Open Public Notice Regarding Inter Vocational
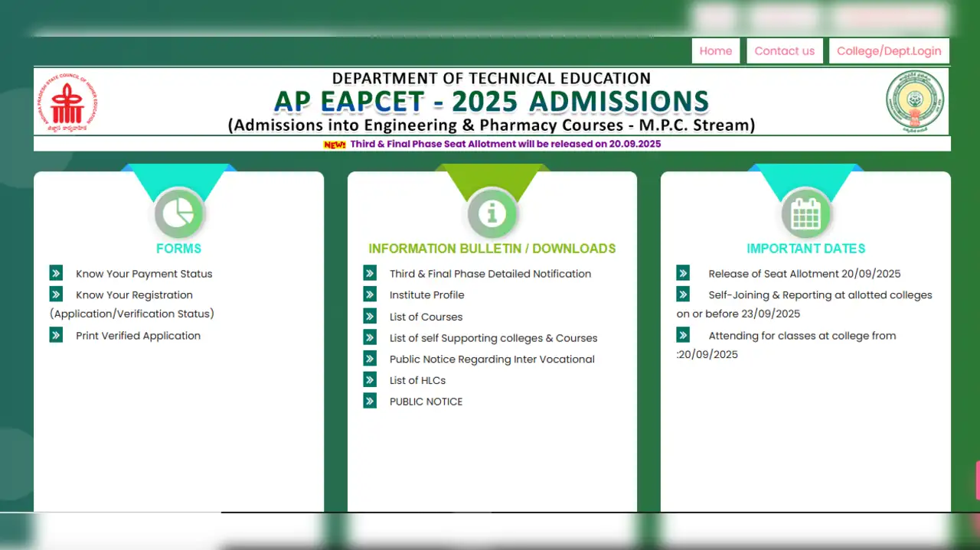980x550 pixels. point(492,360)
